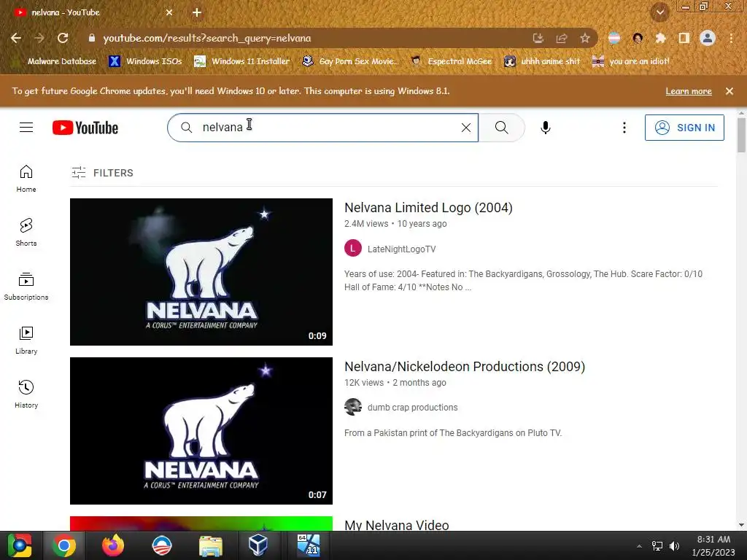Open Malware Database bookmark
Screen dimensions: 747x560
[x=53, y=61]
